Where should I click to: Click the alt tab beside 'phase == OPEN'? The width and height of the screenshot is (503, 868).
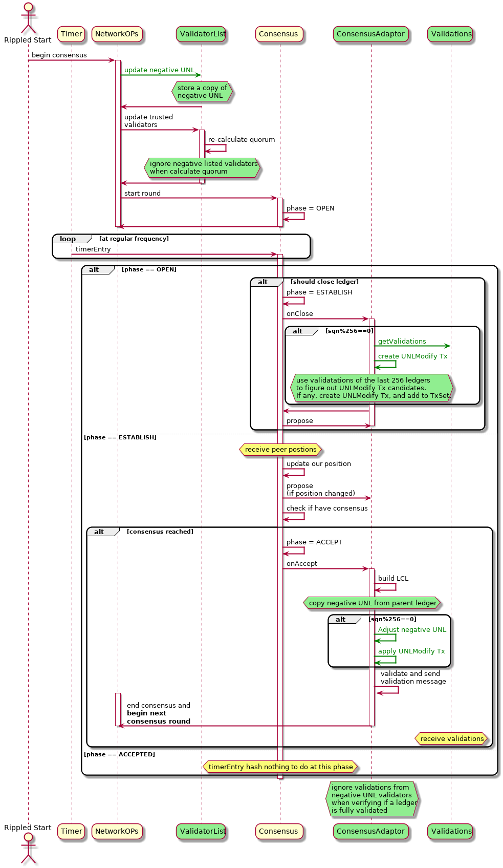coord(95,270)
